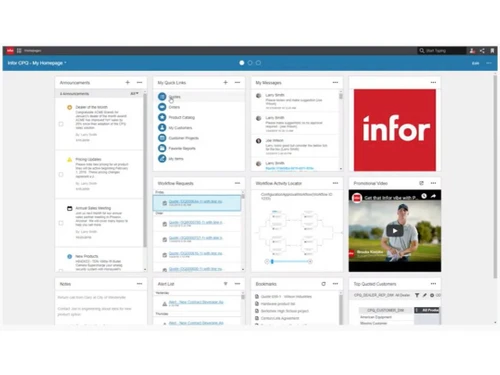The image size is (500, 375).
Task: Open the Alert List widget more menu
Action: (237, 284)
